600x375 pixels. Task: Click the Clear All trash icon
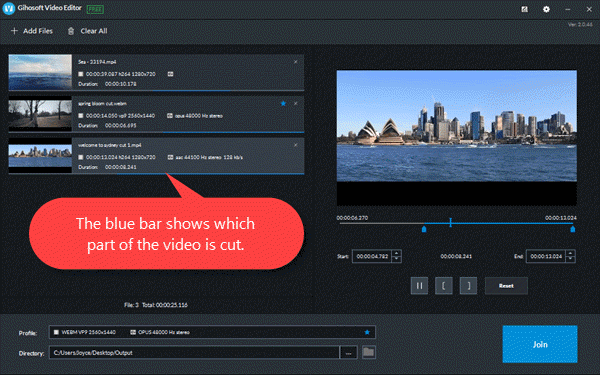click(x=71, y=31)
